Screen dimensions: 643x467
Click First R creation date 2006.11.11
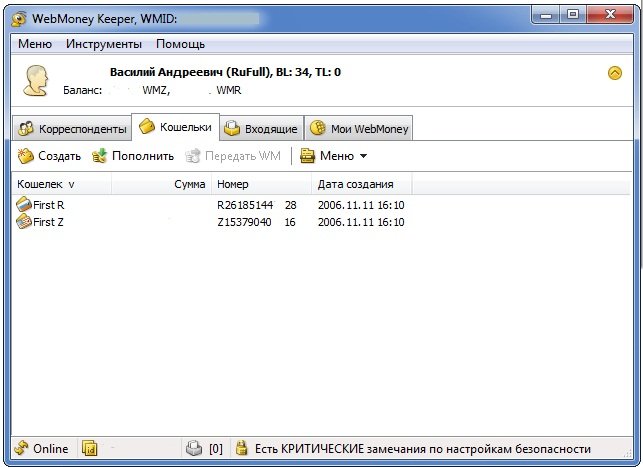point(361,205)
